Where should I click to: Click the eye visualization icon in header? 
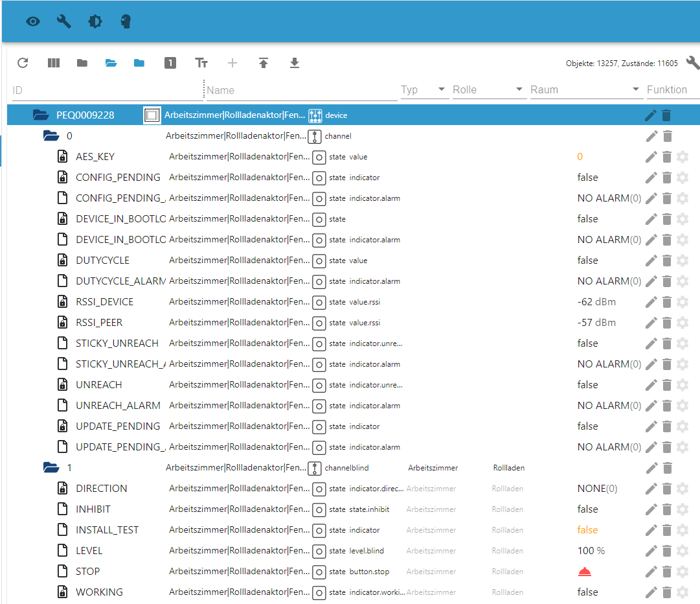(32, 21)
